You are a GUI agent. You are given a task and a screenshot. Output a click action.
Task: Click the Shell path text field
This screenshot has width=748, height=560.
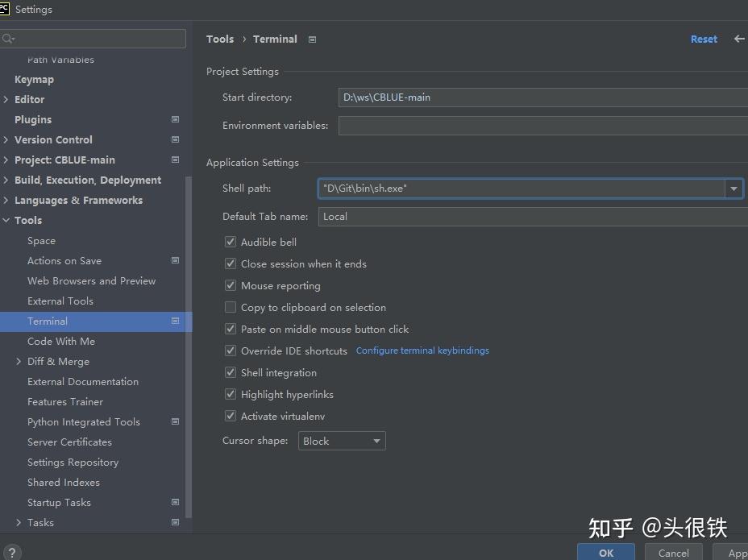522,189
